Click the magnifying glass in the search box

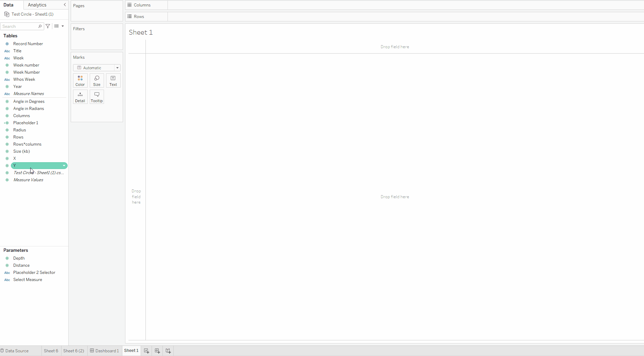tap(40, 26)
